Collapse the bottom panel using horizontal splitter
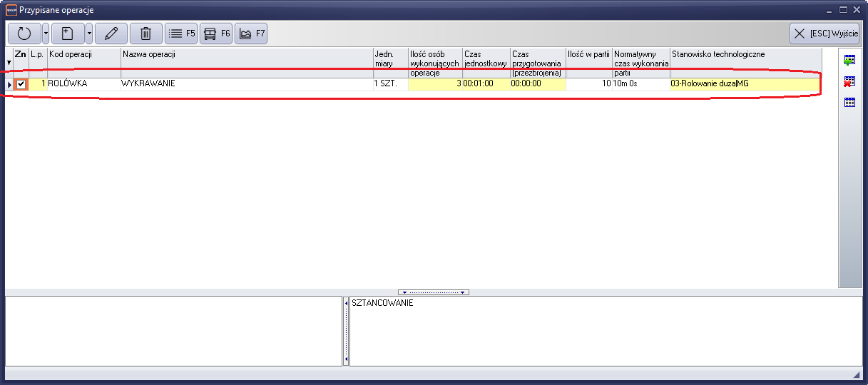This screenshot has width=868, height=385. (434, 292)
